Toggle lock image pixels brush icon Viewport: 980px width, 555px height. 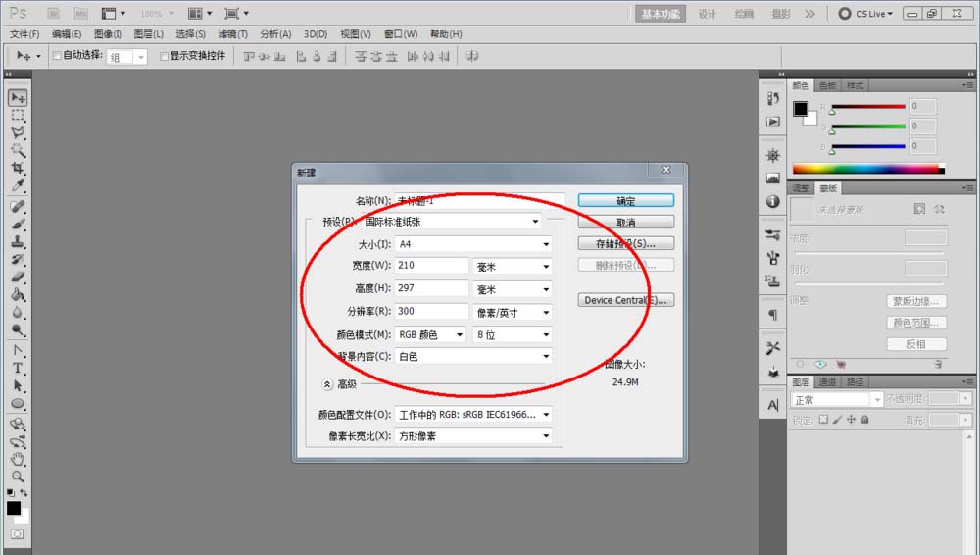[837, 420]
